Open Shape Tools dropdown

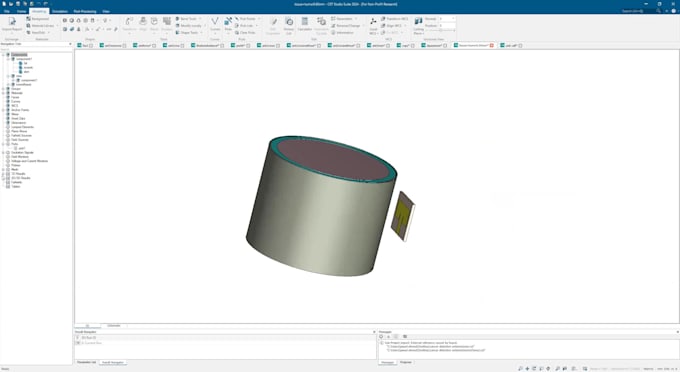point(189,33)
